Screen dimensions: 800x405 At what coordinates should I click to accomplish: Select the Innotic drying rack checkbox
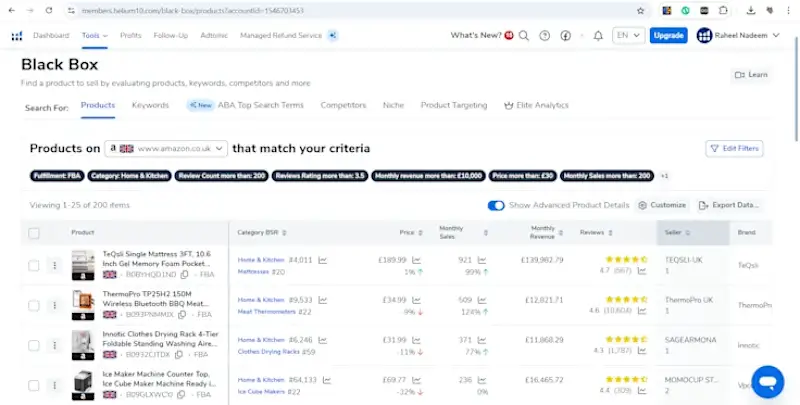pos(34,345)
